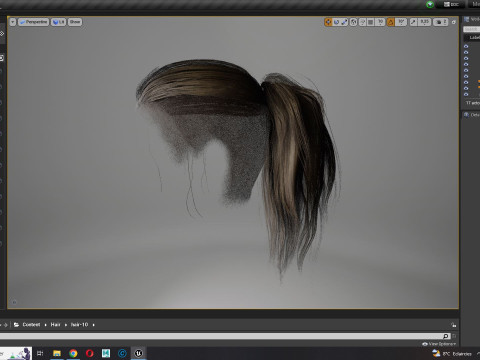Screen dimensions: 480x360
Task: Toggle the Content Browser lock icon
Action: click(453, 325)
